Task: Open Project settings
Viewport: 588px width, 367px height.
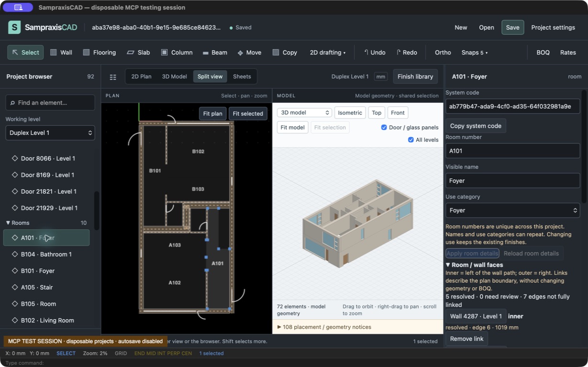Action: [x=553, y=27]
